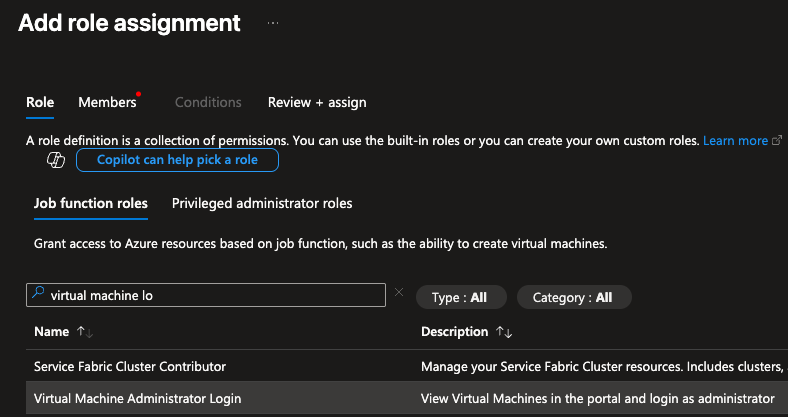Expand the Type : All filter
Image resolution: width=788 pixels, height=417 pixels.
click(461, 297)
